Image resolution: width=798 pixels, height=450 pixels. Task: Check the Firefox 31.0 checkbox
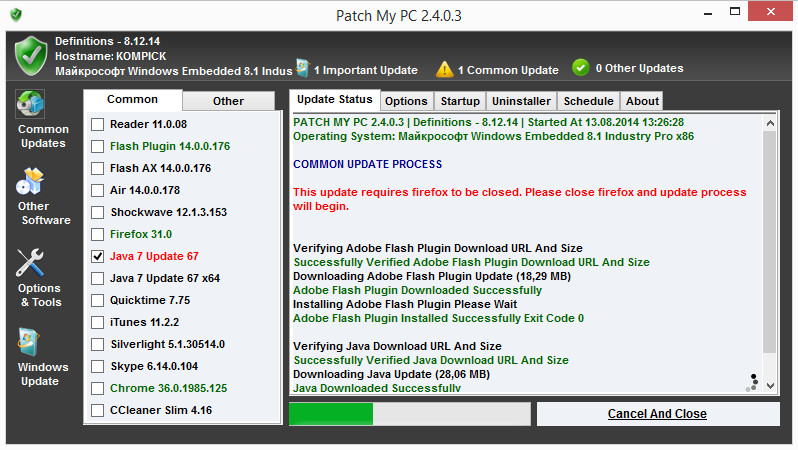[x=97, y=234]
